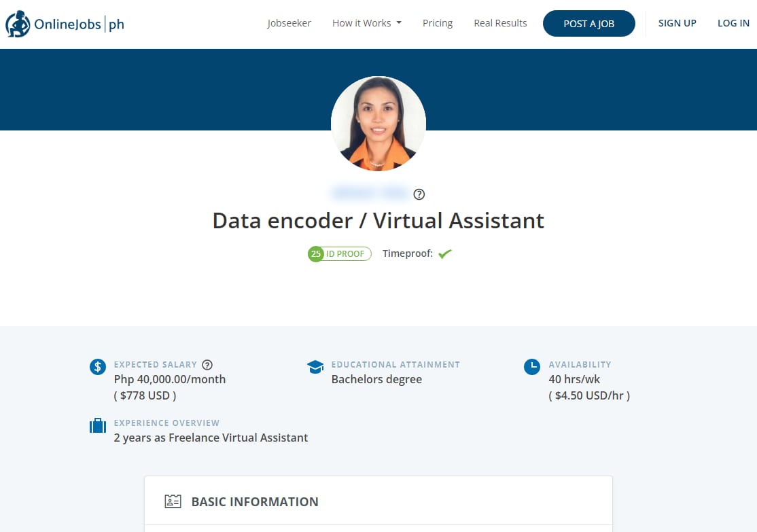757x532 pixels.
Task: Open the Jobseeker menu item
Action: (x=289, y=23)
